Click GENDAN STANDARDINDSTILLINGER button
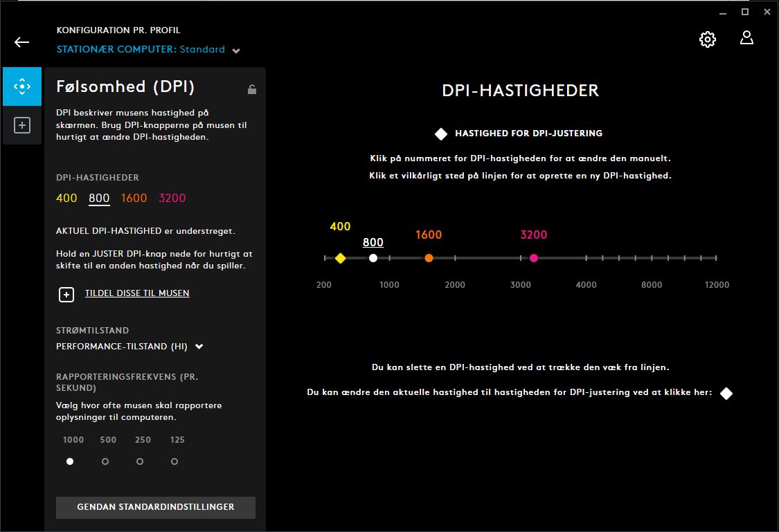The image size is (779, 532). point(156,507)
